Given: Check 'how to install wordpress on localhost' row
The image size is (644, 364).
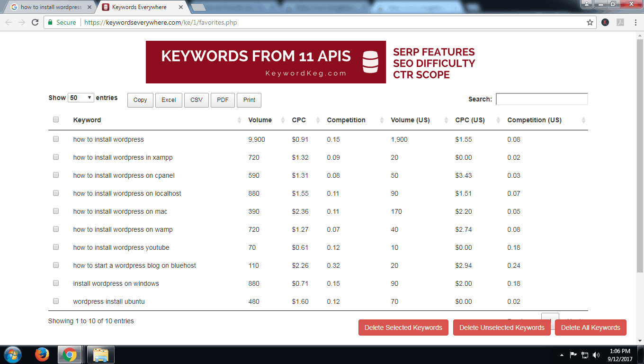Looking at the screenshot, I should 56,193.
